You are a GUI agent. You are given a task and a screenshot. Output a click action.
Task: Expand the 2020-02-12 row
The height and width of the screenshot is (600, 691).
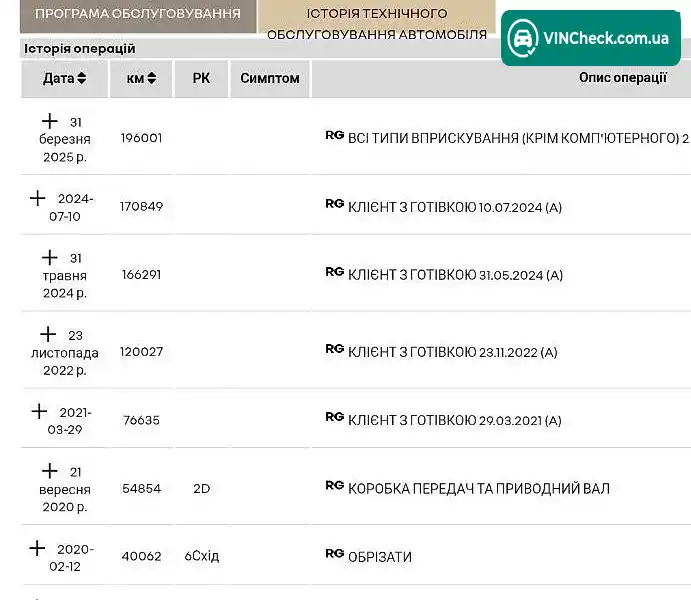click(x=37, y=548)
